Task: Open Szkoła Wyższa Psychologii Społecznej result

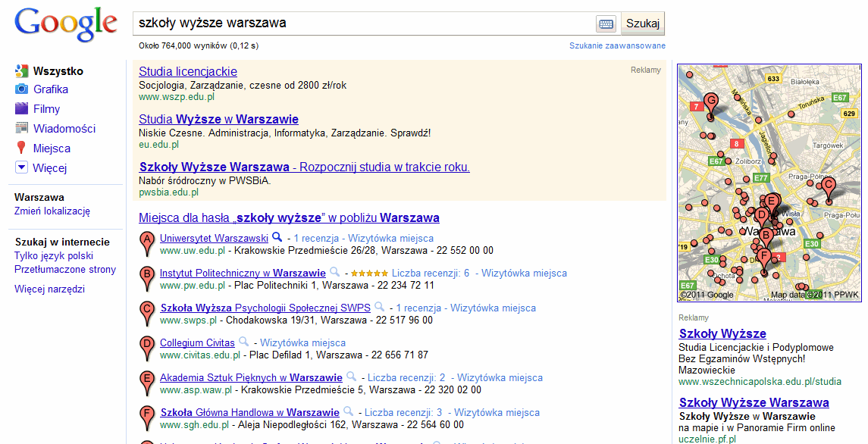Action: point(265,308)
